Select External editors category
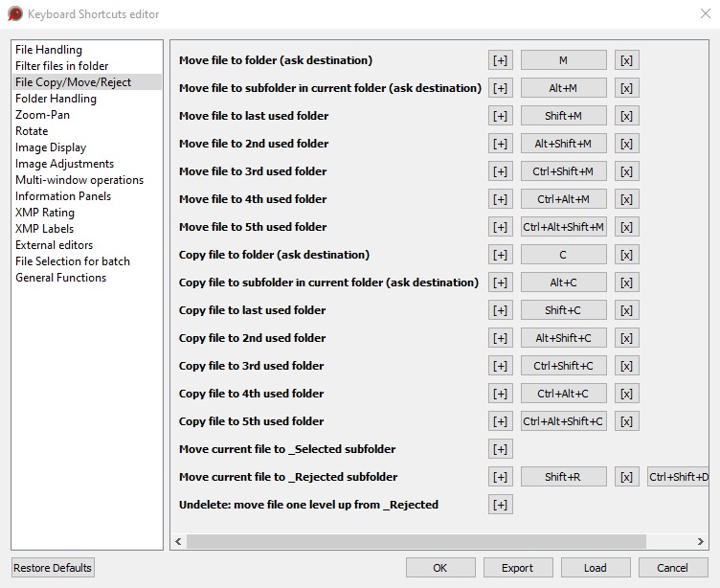This screenshot has width=720, height=588. click(55, 245)
